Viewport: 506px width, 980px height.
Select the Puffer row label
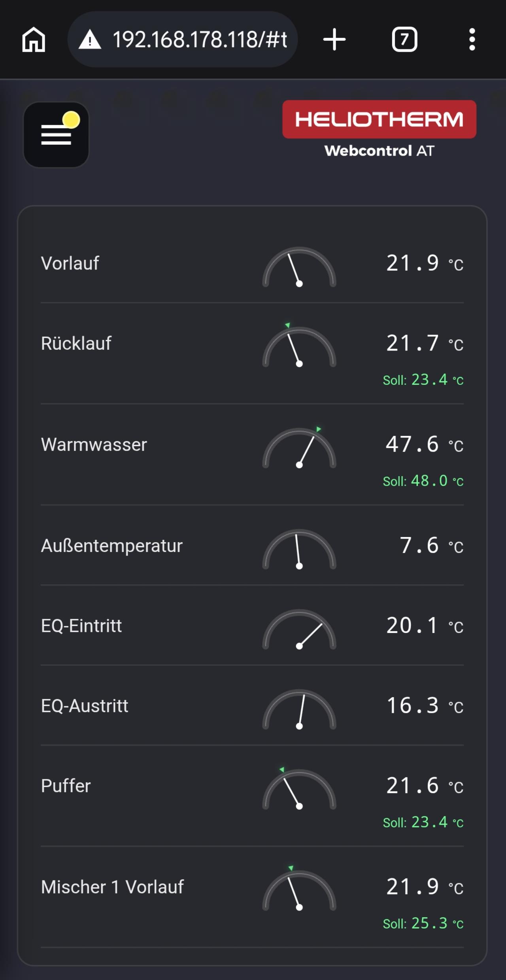(x=66, y=786)
